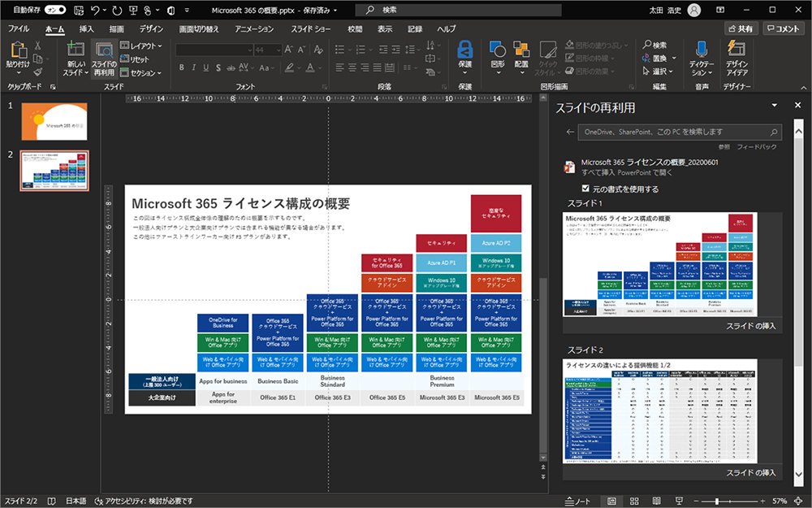Click the Italic I formatting icon

194,67
